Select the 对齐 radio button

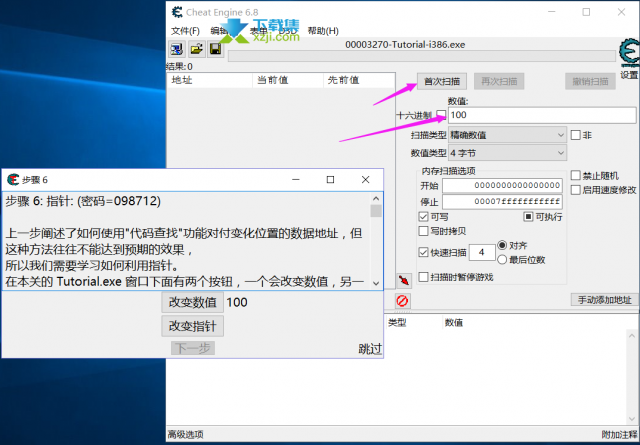tap(502, 245)
